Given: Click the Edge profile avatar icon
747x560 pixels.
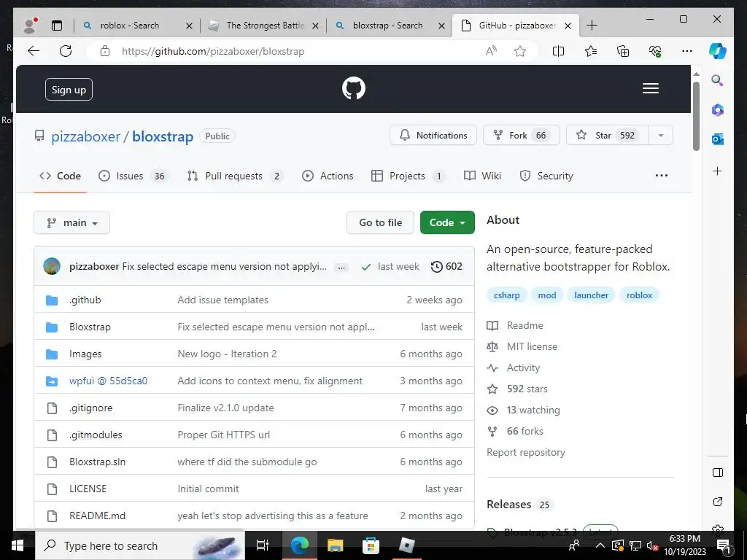Looking at the screenshot, I should click(x=30, y=26).
